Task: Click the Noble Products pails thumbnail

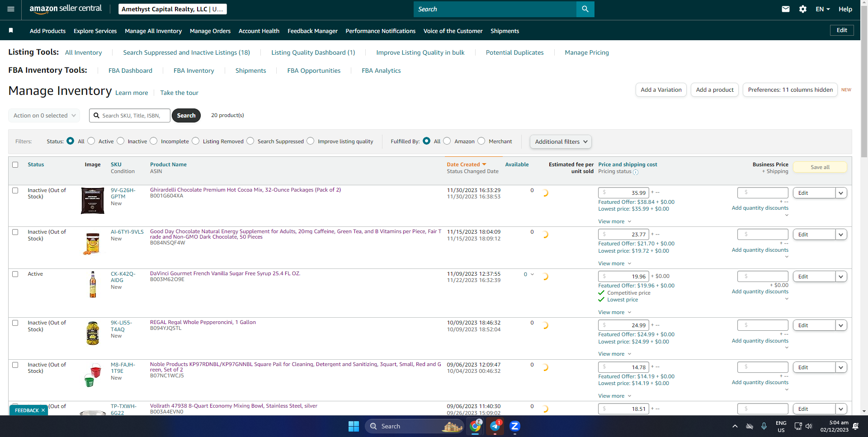Action: pos(93,375)
